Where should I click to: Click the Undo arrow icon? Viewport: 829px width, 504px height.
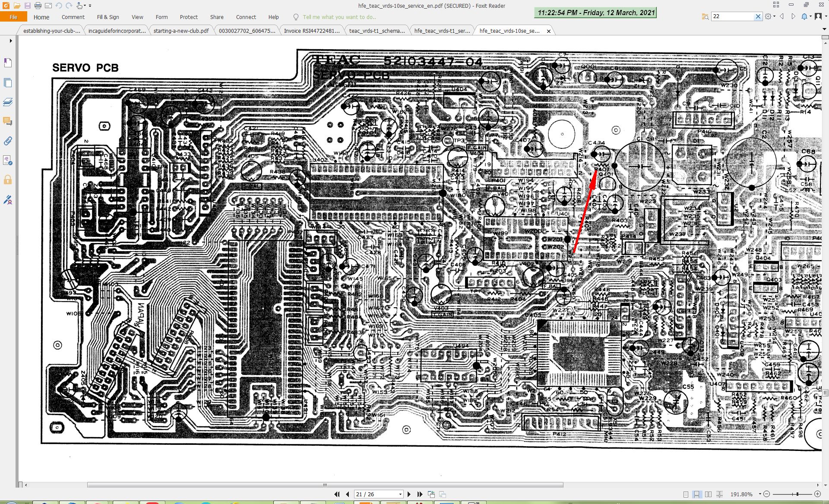tap(59, 6)
